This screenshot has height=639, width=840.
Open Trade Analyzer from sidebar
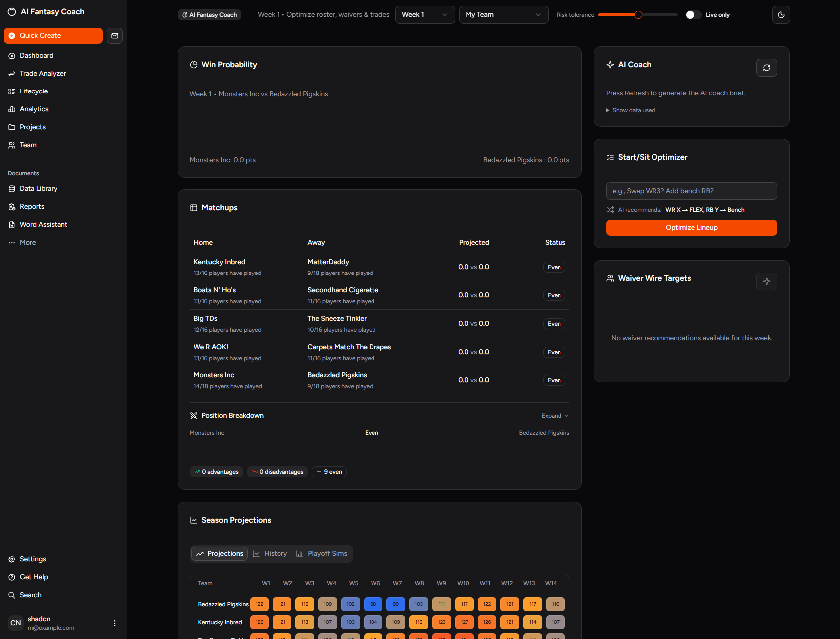pyautogui.click(x=43, y=74)
